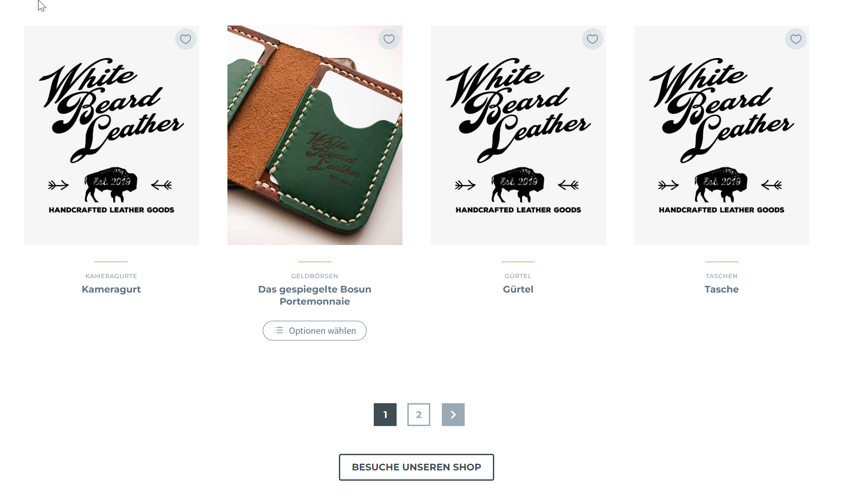Choose Optionen wählen for the wallet
This screenshot has width=868, height=504.
click(x=315, y=331)
